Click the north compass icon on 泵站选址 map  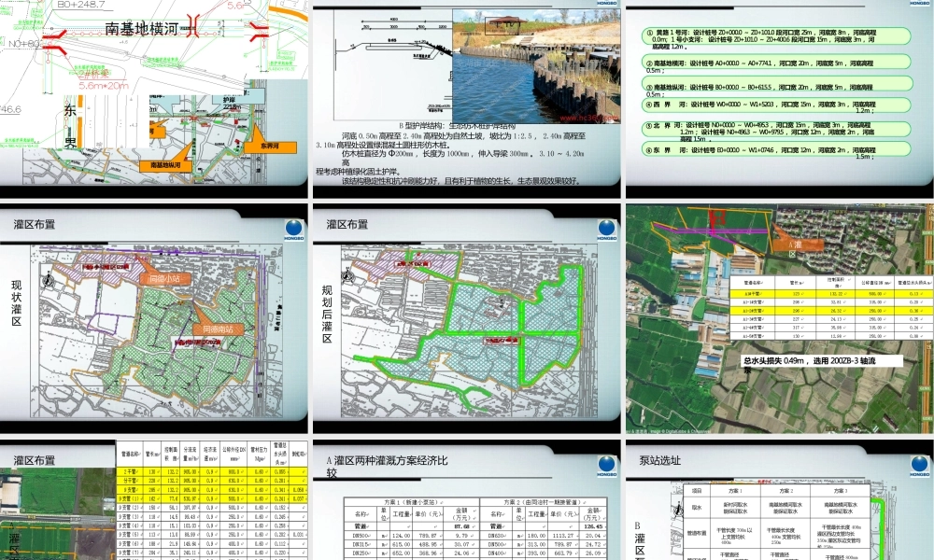click(x=678, y=508)
